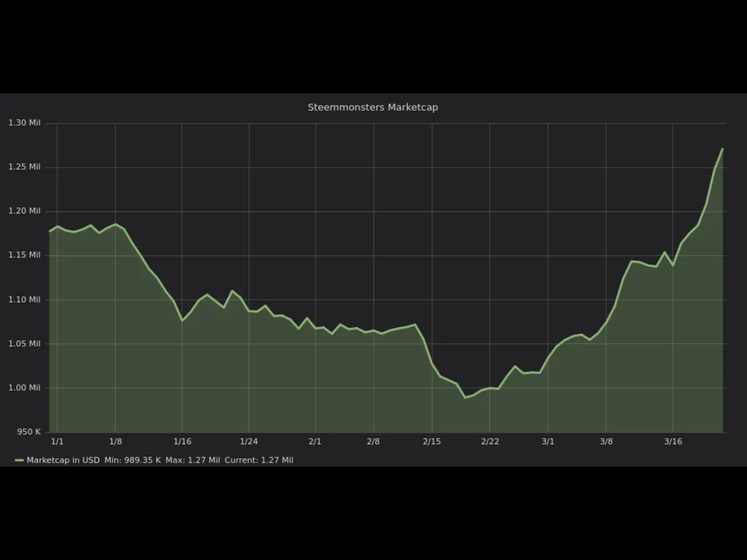
Task: Click the 1.30 Mil y-axis label
Action: click(x=25, y=123)
